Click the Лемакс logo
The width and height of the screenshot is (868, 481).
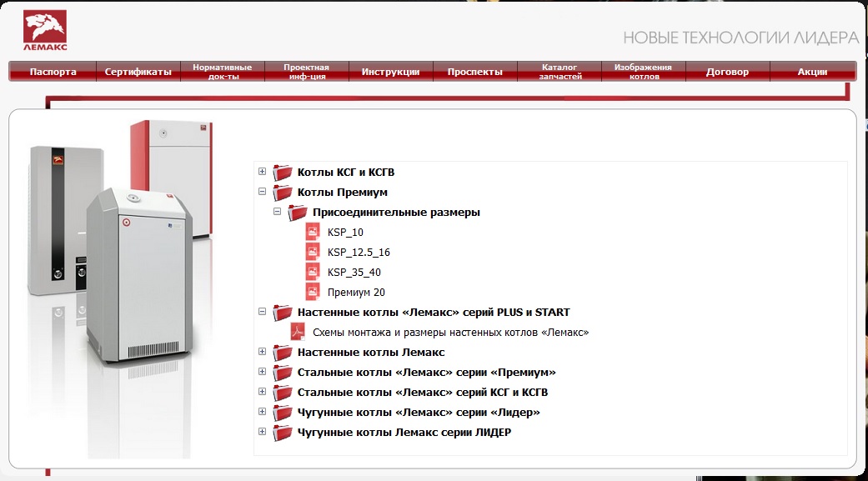point(45,30)
